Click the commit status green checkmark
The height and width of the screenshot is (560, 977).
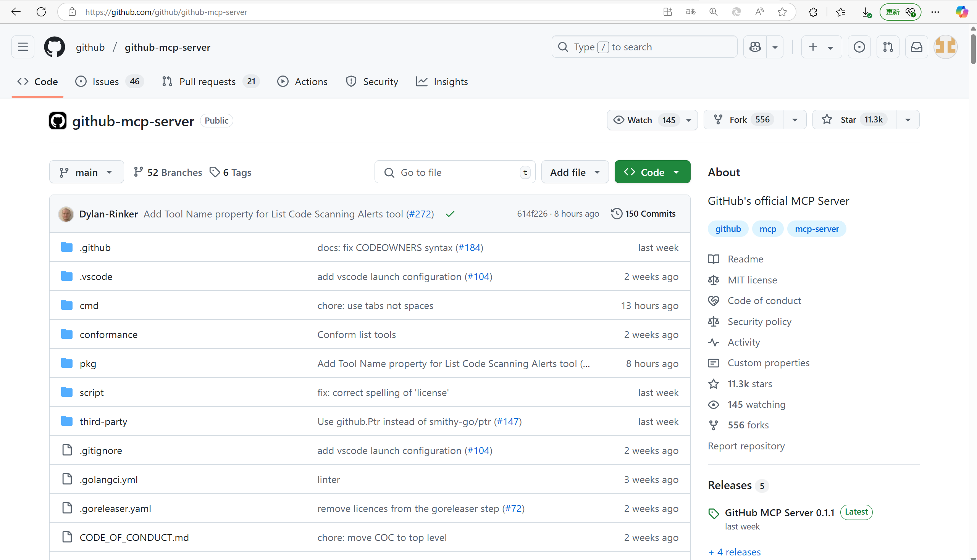pos(450,214)
